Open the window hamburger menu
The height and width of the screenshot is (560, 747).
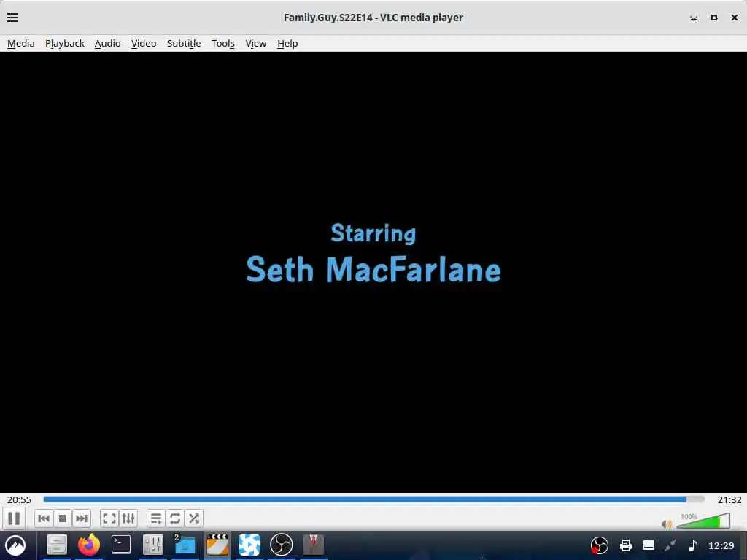click(12, 17)
